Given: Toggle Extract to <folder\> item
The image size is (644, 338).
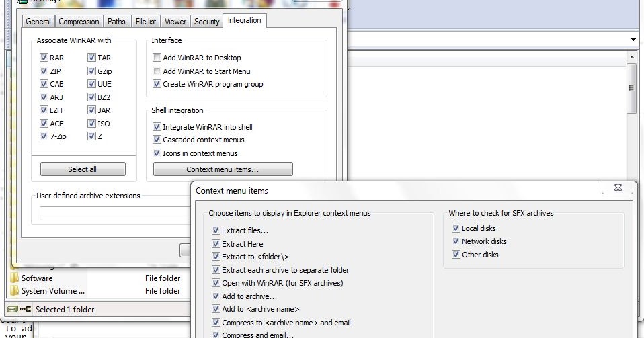Looking at the screenshot, I should (216, 257).
